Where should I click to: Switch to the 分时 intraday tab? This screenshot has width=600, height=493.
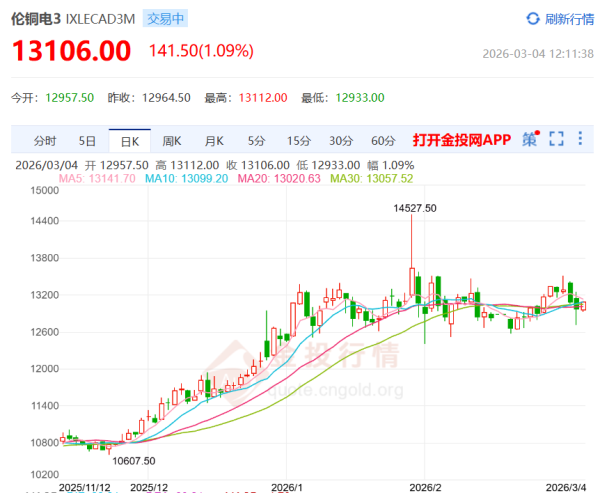coord(45,141)
